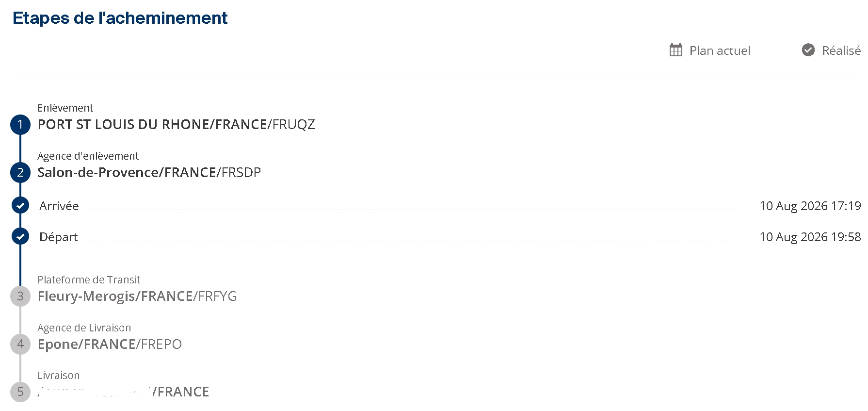Select step 5 grey circle marker
The height and width of the screenshot is (411, 868).
coord(20,392)
